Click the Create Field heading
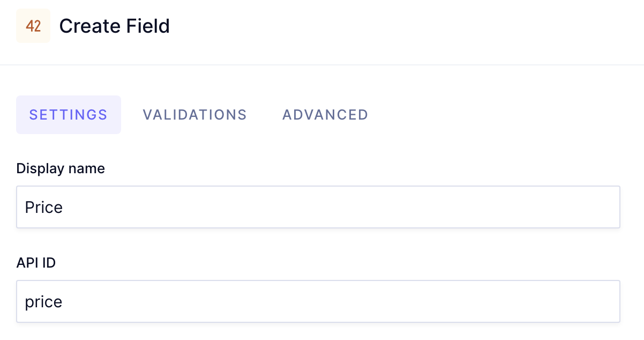The image size is (644, 340). [114, 26]
